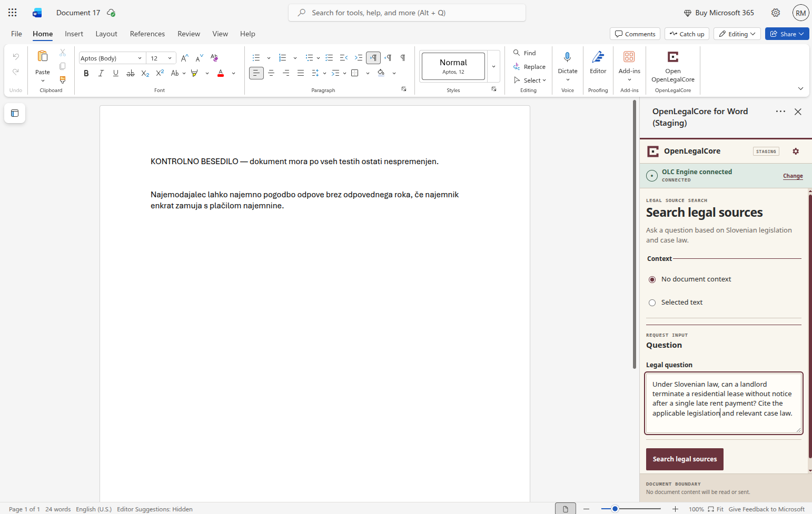The width and height of the screenshot is (812, 514).
Task: Open the Help tab
Action: pos(247,34)
